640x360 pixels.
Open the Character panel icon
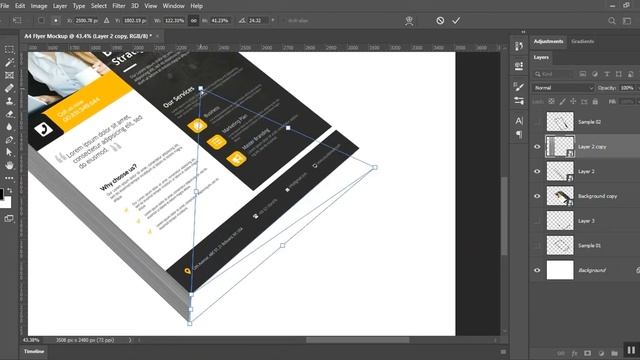click(x=519, y=120)
